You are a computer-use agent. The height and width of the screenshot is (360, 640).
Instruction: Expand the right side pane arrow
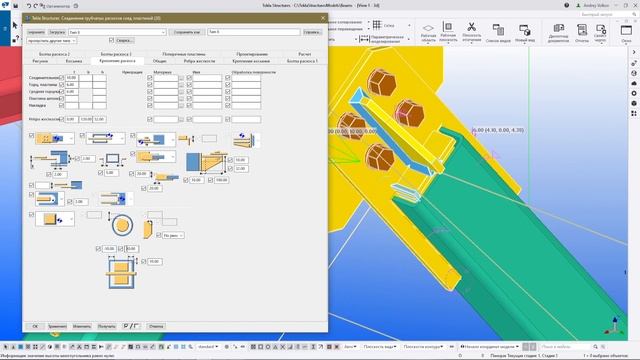[x=634, y=52]
